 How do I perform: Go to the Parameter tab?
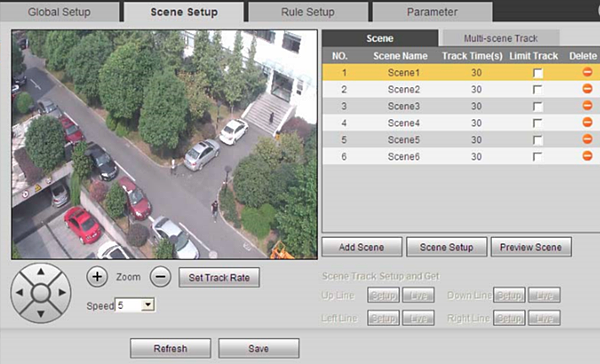pyautogui.click(x=432, y=12)
